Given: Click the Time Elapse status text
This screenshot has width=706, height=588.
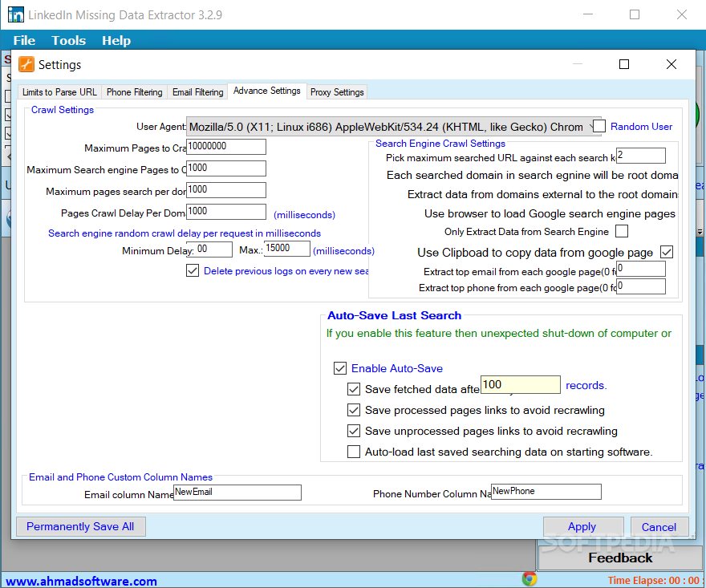Looking at the screenshot, I should point(654,580).
